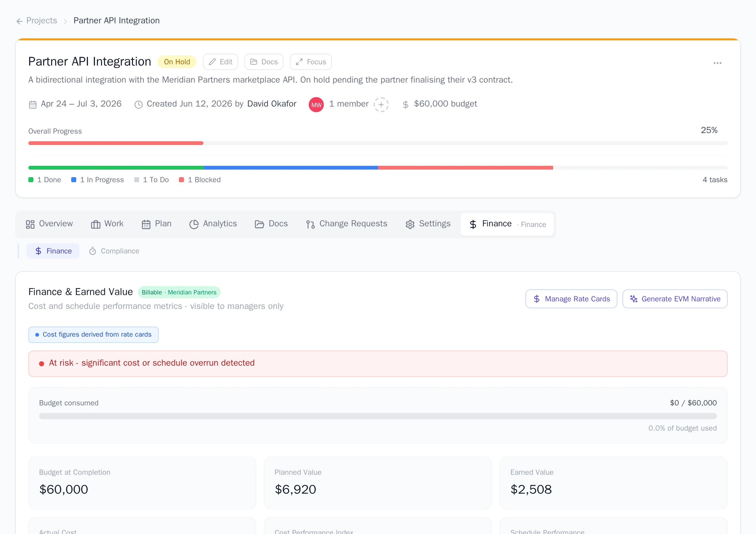The image size is (756, 534).
Task: Click the calendar icon on Plan tab
Action: (146, 225)
